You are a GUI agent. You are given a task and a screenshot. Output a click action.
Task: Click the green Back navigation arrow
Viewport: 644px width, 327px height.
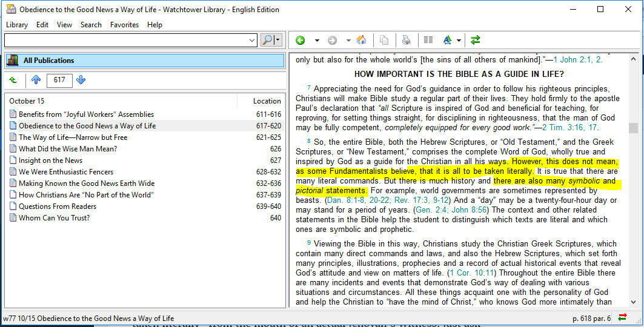coord(300,41)
